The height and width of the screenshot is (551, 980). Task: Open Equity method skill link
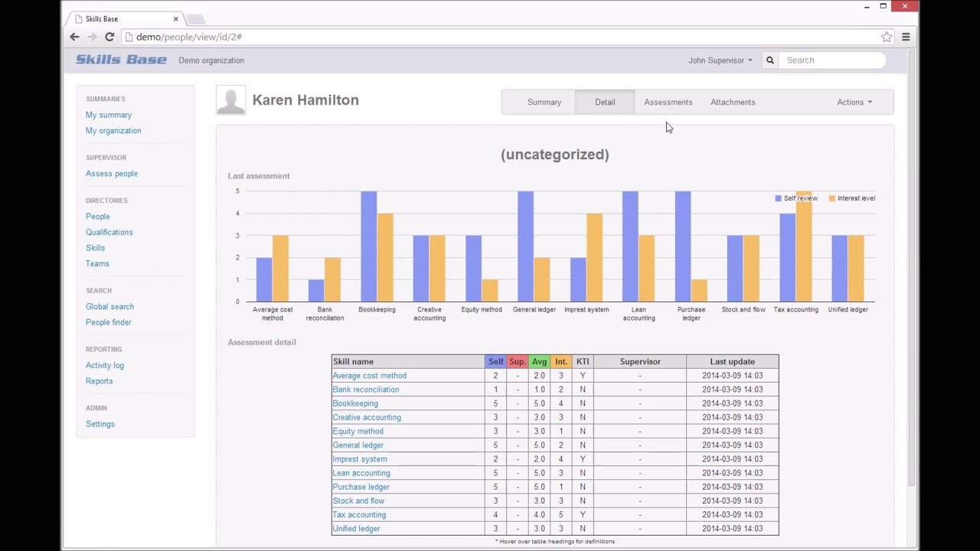pyautogui.click(x=358, y=432)
